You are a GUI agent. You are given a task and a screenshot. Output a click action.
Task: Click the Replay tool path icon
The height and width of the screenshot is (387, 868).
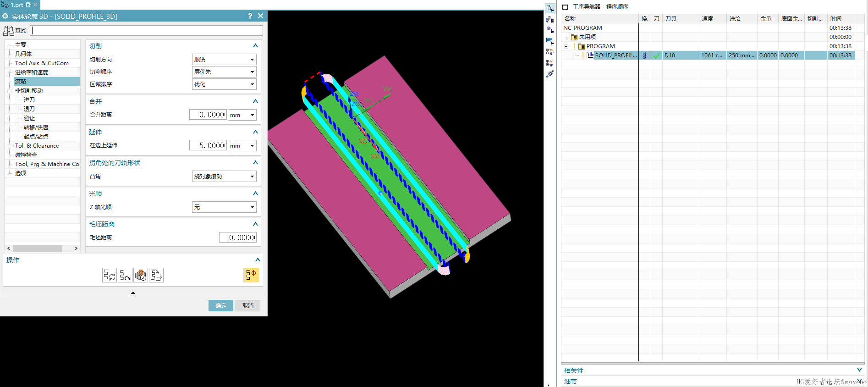click(125, 275)
